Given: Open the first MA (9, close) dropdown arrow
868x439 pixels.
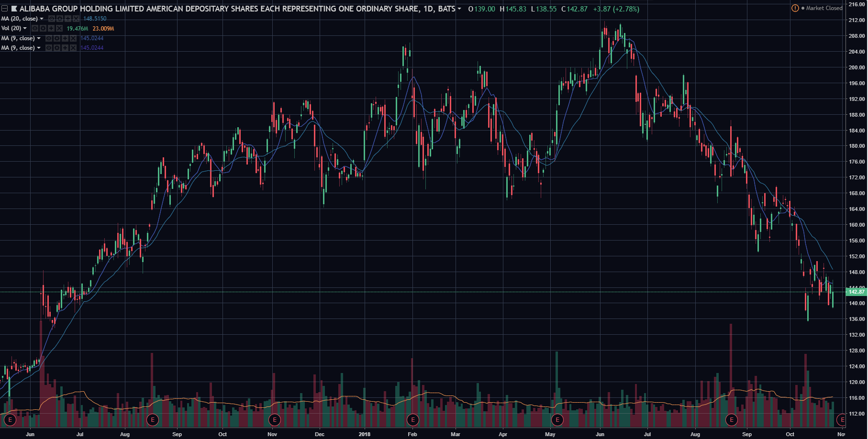Looking at the screenshot, I should (x=39, y=38).
